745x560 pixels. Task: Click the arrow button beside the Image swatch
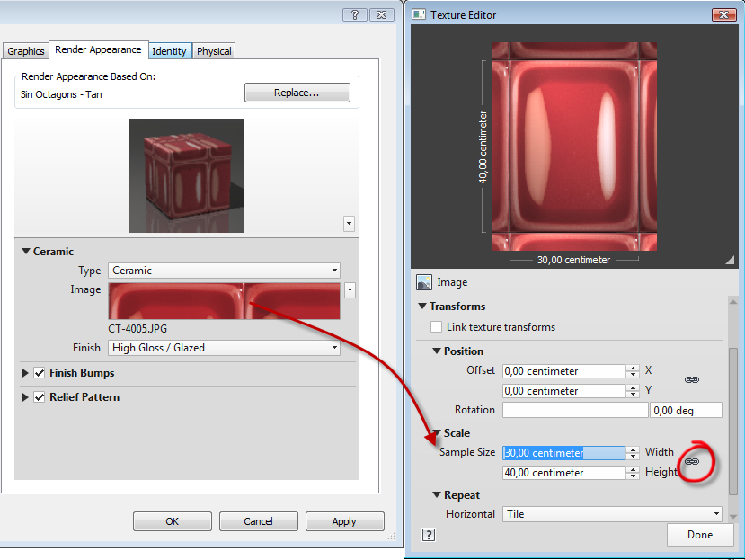click(x=349, y=290)
